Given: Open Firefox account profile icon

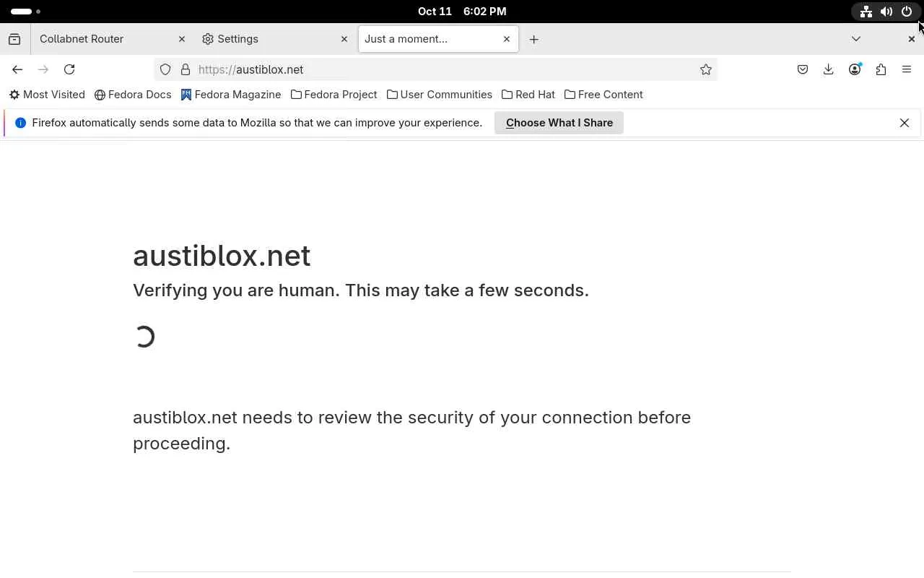Looking at the screenshot, I should tap(855, 69).
